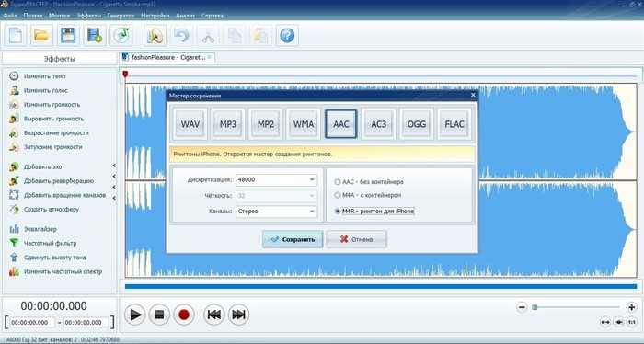Image resolution: width=644 pixels, height=344 pixels.
Task: Choose the OGG format button
Action: [x=417, y=124]
